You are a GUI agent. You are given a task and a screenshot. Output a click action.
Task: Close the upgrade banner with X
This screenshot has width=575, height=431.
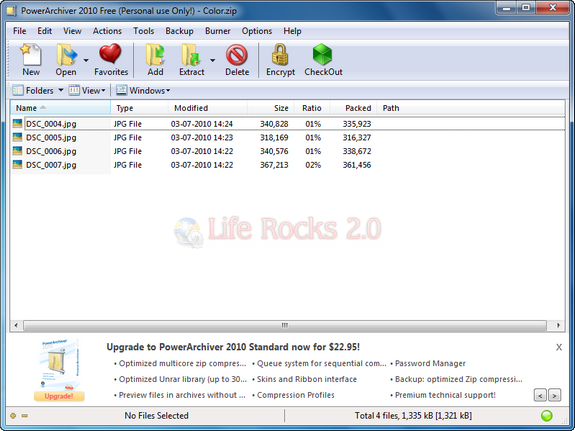tap(559, 347)
